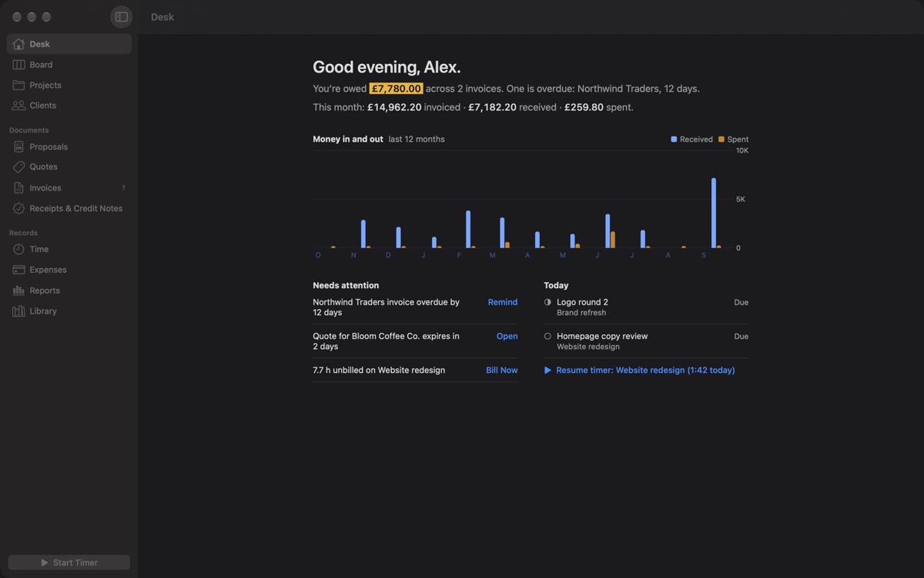Open Receipts & Credit Notes label
The height and width of the screenshot is (578, 924).
tap(75, 208)
